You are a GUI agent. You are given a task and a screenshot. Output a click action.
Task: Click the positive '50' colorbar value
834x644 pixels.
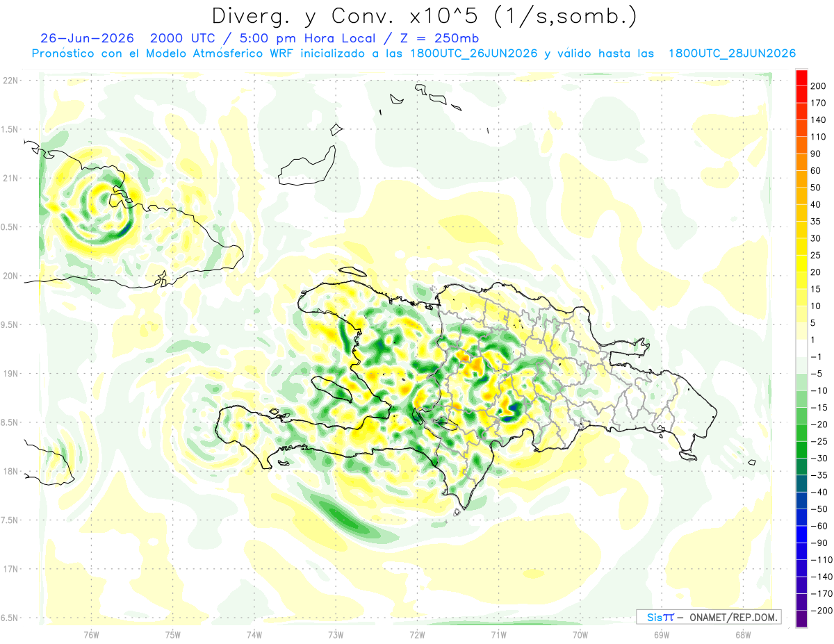pos(816,188)
